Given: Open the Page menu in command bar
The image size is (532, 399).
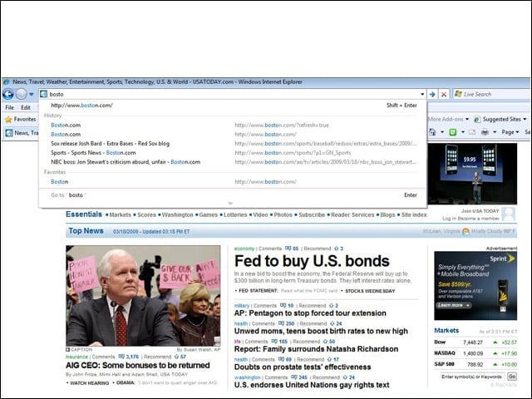Looking at the screenshot, I should point(510,132).
